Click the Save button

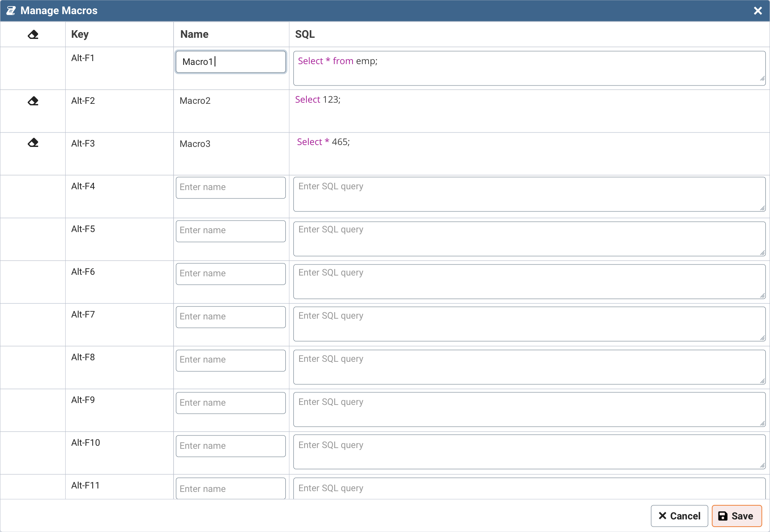pos(736,516)
